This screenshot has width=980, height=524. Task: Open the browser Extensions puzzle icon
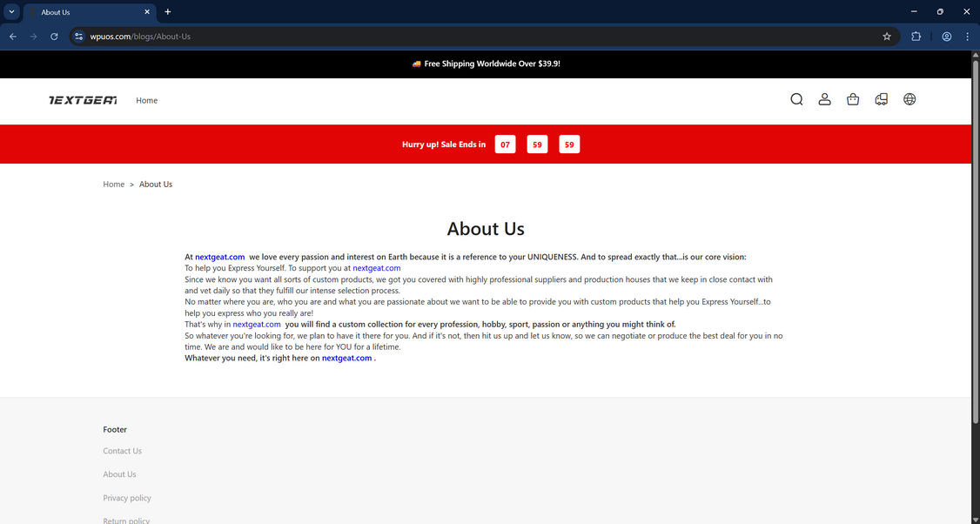click(916, 37)
